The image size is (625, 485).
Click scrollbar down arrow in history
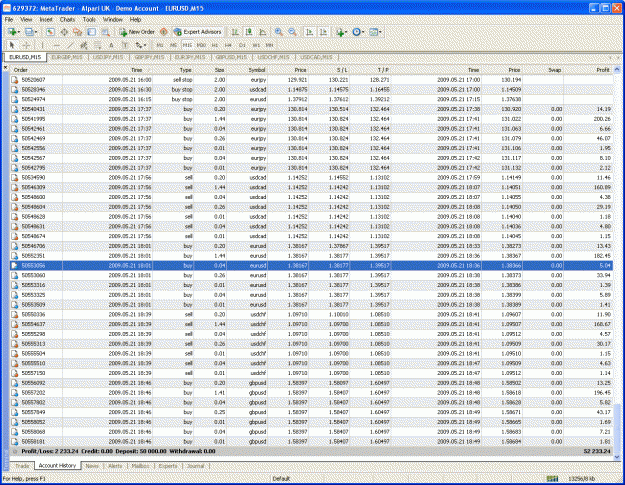click(617, 457)
